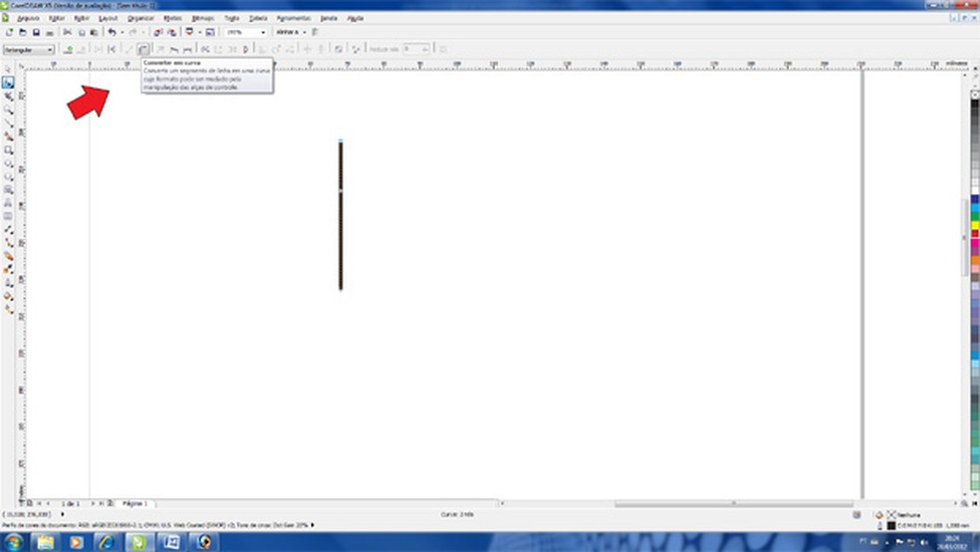Click the Undo arrow icon
This screenshot has height=552, width=980.
[x=112, y=32]
